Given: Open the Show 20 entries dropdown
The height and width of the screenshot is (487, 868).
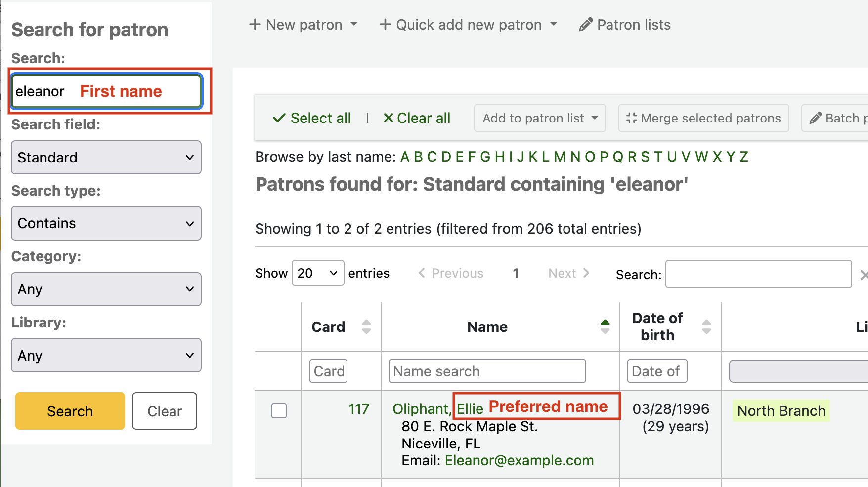Looking at the screenshot, I should tap(318, 273).
